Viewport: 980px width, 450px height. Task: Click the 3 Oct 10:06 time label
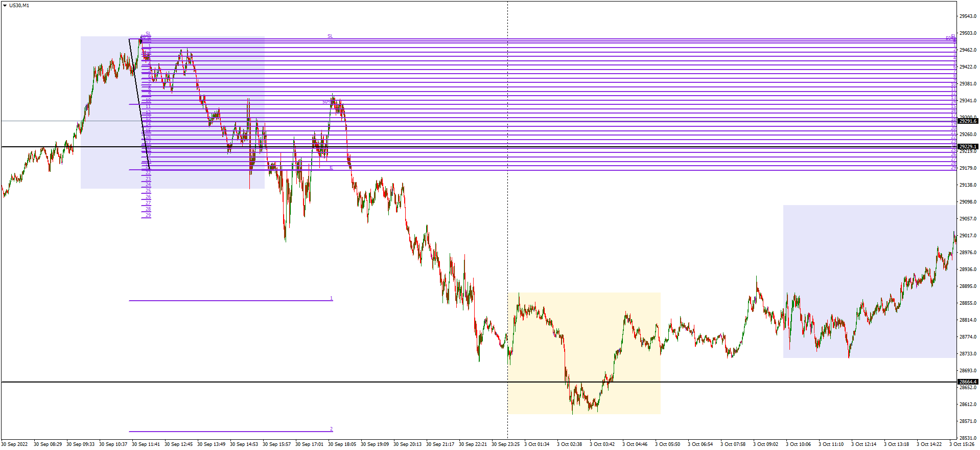coord(798,444)
